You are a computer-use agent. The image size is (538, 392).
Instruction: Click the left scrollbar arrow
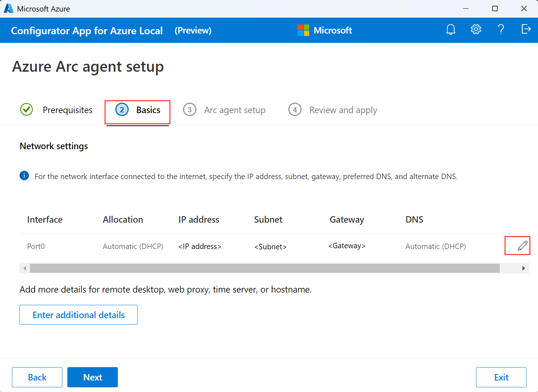click(24, 268)
